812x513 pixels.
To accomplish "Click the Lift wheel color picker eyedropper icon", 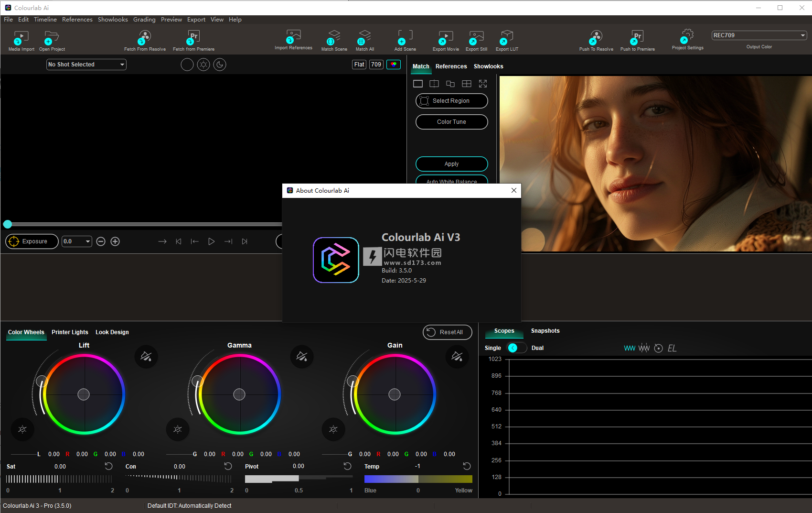I will tap(146, 357).
